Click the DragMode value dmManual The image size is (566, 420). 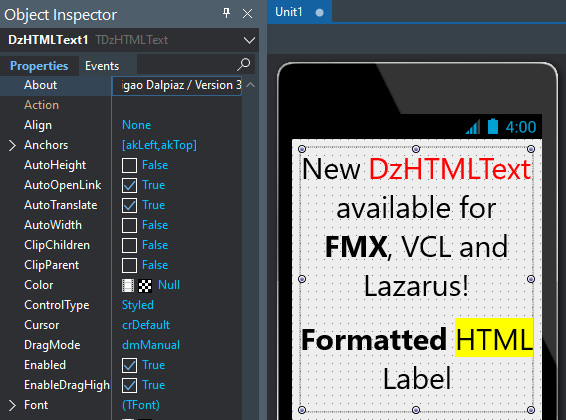(151, 345)
